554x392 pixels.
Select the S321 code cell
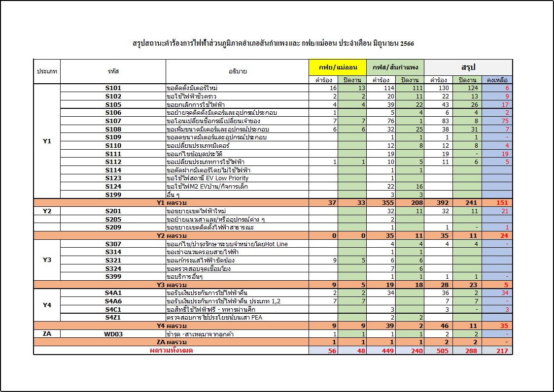(x=113, y=261)
